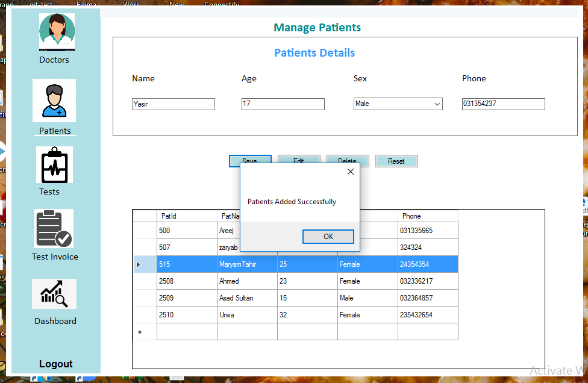Reset the patient details form

click(x=396, y=161)
